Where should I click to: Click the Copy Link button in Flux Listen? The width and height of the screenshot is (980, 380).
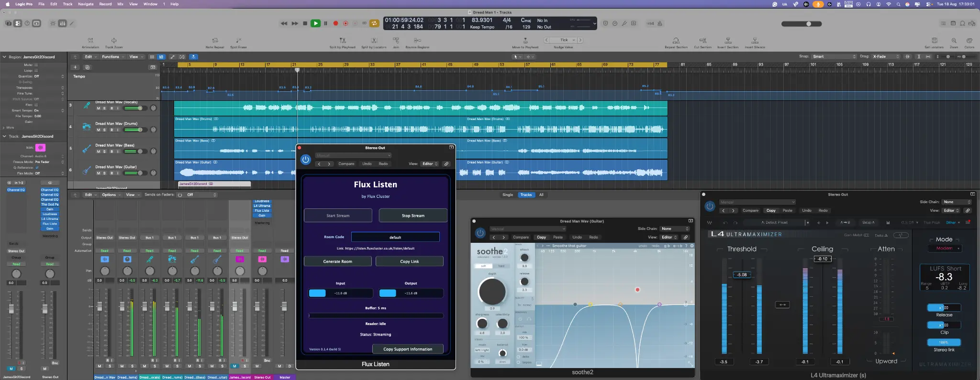(x=410, y=261)
